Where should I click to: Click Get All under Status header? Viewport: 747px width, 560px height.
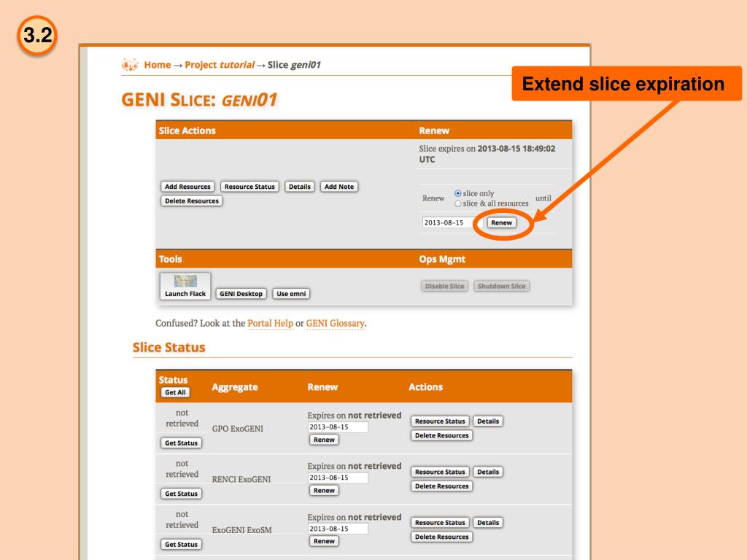tap(175, 392)
